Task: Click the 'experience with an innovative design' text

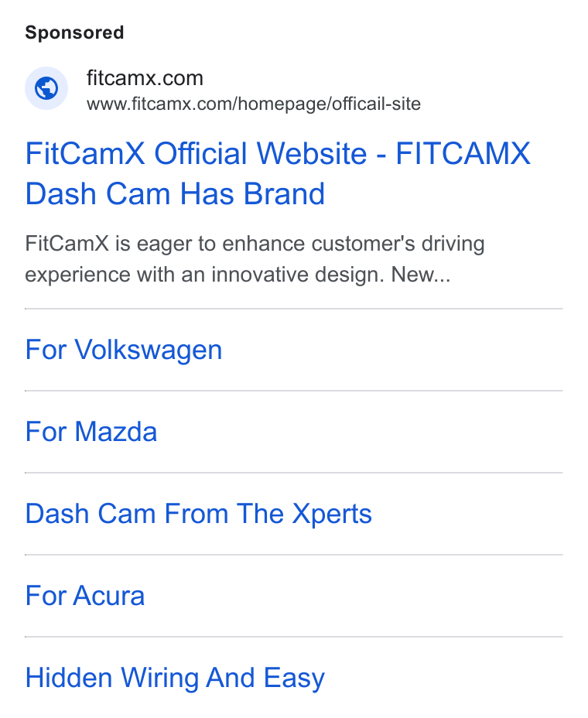Action: pyautogui.click(x=204, y=275)
